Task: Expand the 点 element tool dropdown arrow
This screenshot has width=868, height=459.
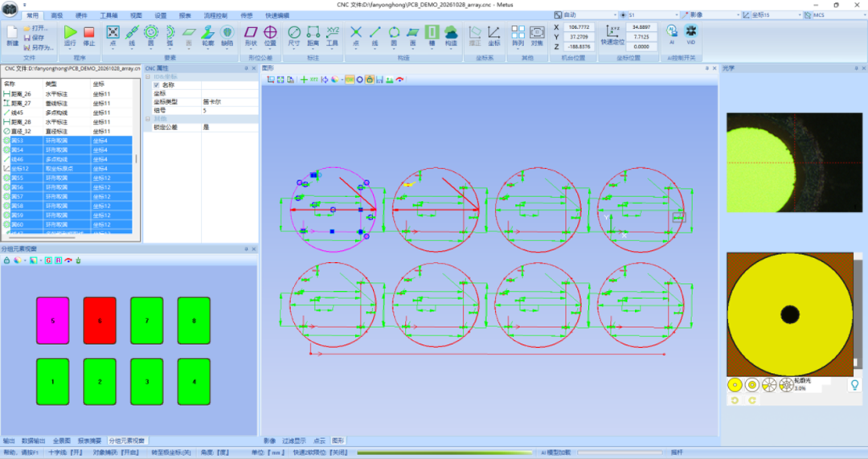Action: (x=113, y=49)
